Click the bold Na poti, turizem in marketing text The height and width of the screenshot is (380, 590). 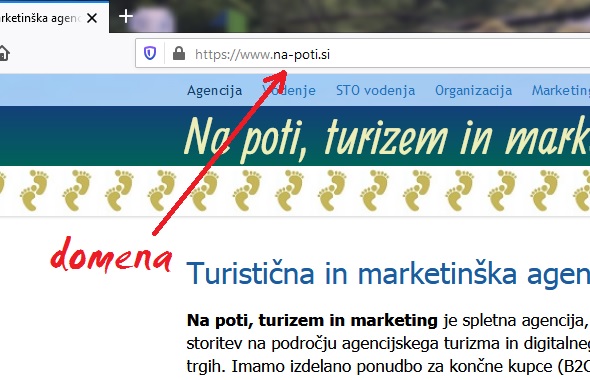click(312, 321)
